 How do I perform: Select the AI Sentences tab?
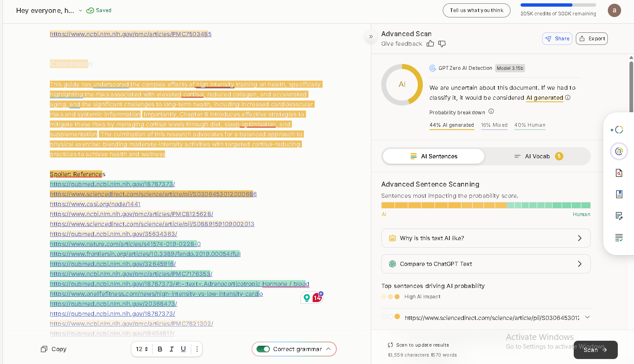(x=434, y=156)
